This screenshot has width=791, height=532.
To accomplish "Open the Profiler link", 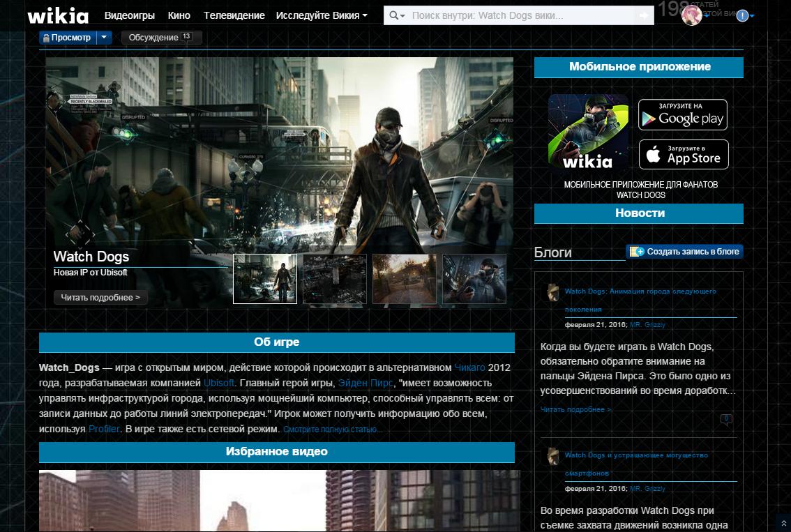I will [105, 429].
